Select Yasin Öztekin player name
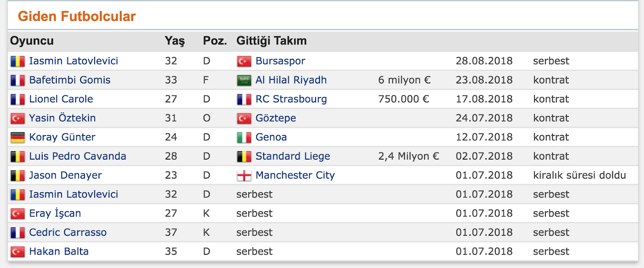The image size is (644, 268). click(x=62, y=118)
